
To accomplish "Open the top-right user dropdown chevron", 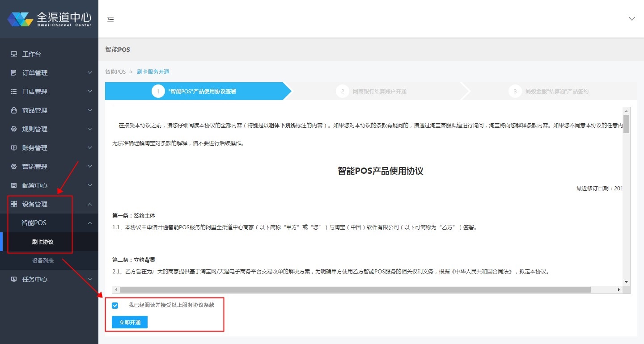I will point(632,19).
